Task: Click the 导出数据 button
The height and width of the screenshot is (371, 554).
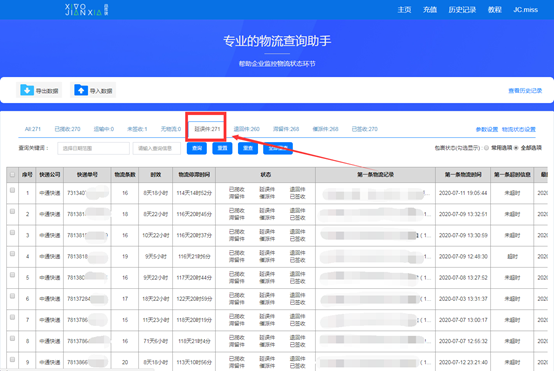Action: [39, 90]
